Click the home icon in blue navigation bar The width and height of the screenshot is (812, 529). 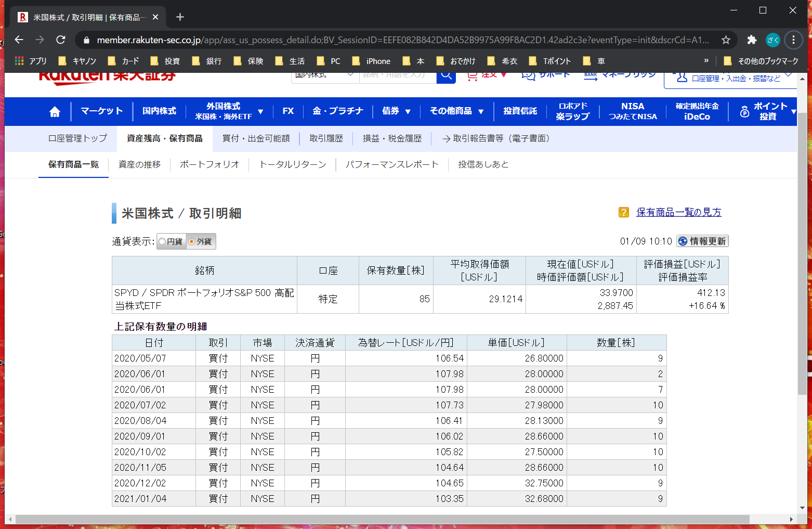(55, 111)
